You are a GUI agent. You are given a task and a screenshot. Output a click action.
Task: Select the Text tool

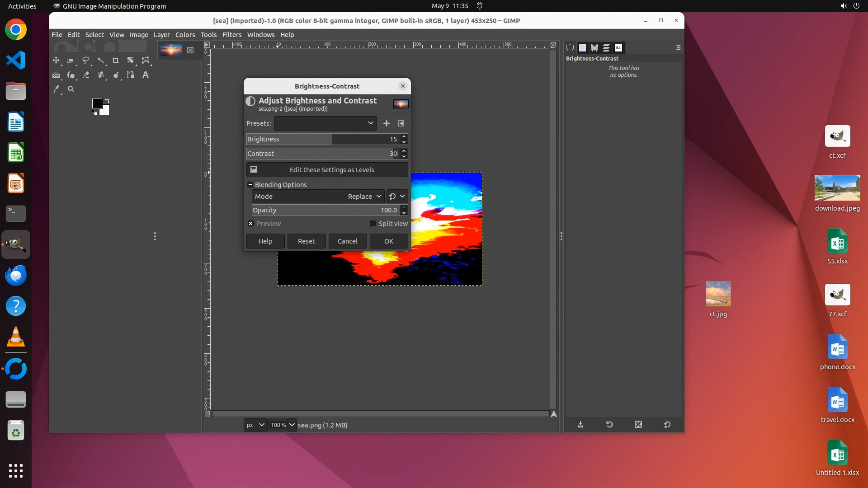pos(145,75)
